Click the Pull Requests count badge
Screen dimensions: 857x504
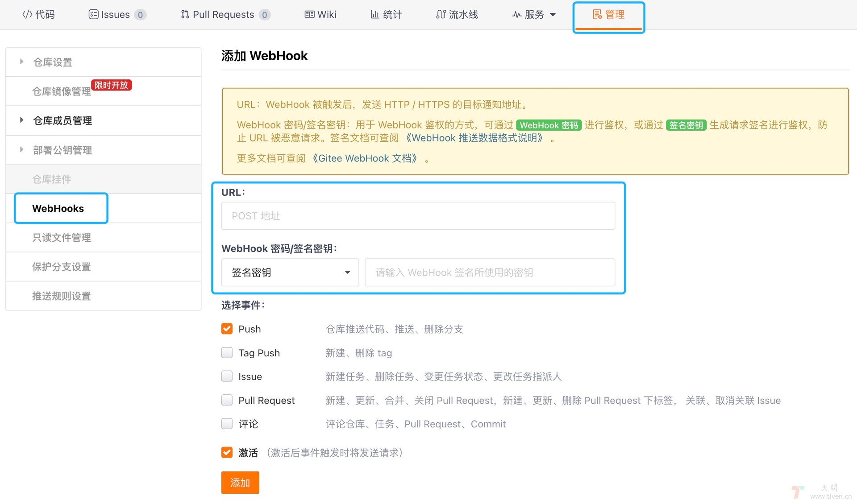265,15
